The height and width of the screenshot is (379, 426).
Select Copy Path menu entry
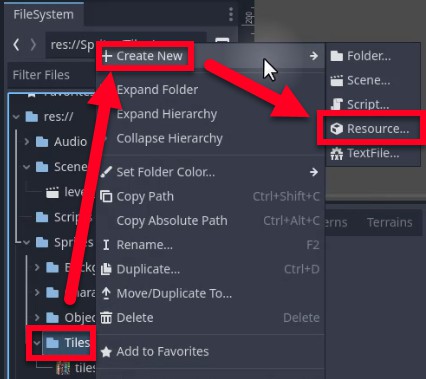tap(210, 197)
